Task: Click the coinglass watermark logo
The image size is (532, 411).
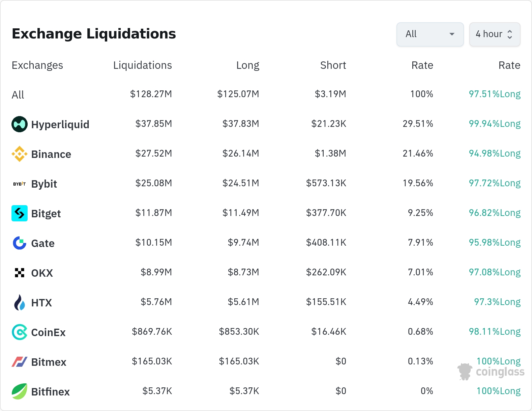Action: [491, 372]
